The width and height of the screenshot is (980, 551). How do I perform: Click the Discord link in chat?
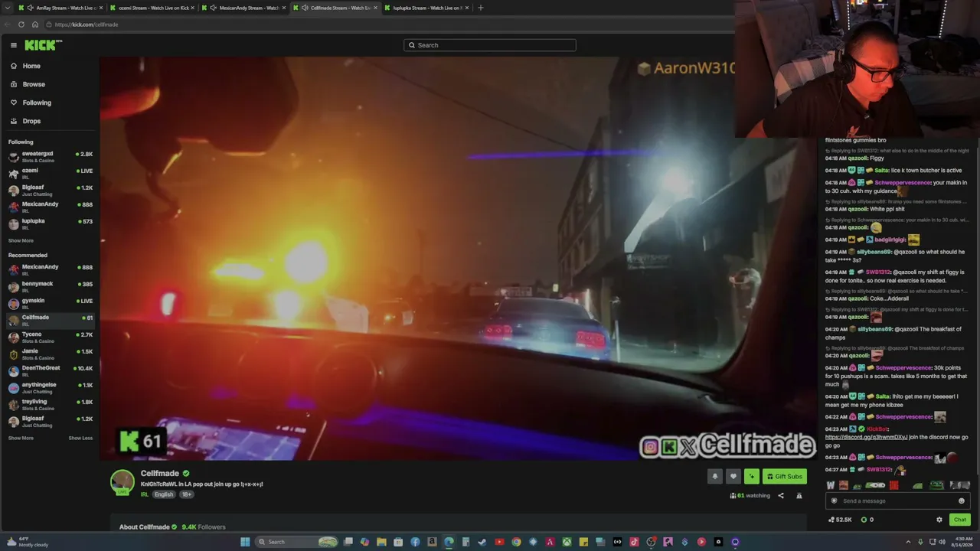(866, 437)
